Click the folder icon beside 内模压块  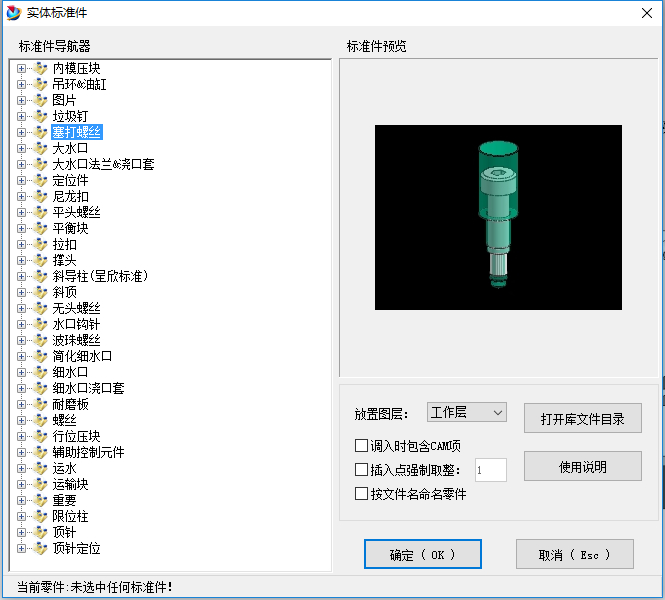(40, 68)
